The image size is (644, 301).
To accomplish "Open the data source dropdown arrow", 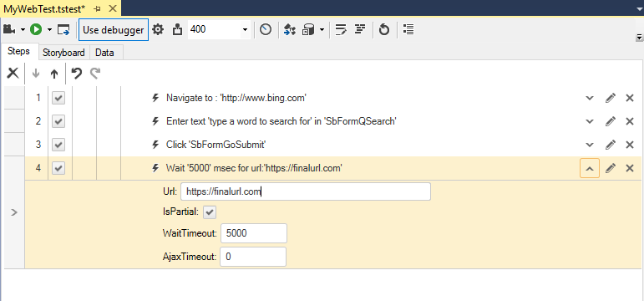I will click(322, 29).
